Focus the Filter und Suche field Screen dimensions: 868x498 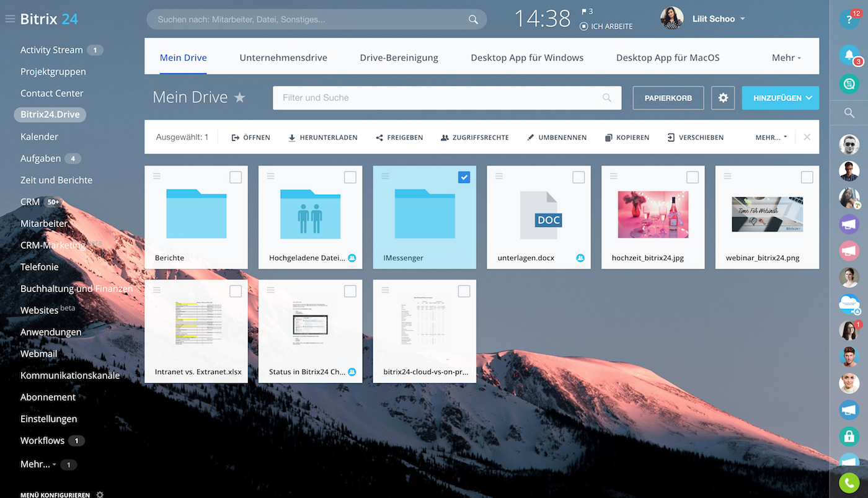tap(447, 98)
